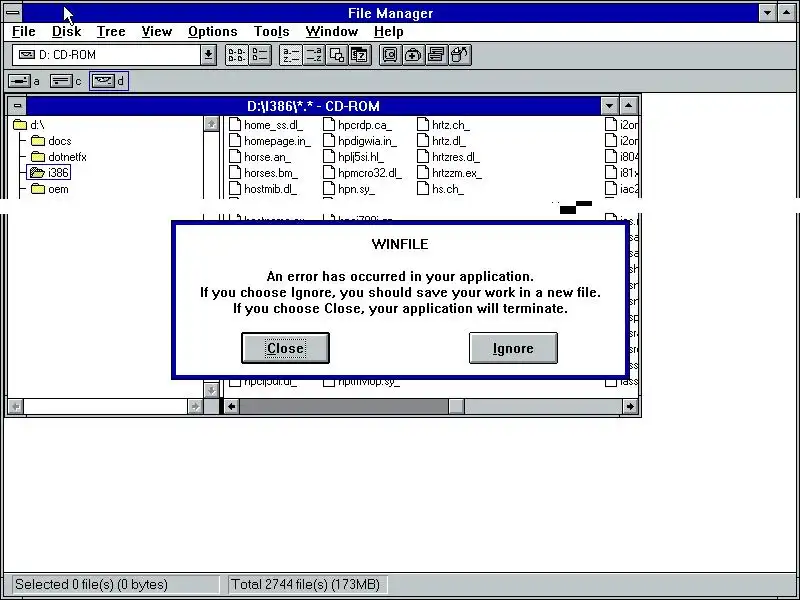The height and width of the screenshot is (600, 800).
Task: Click file list horizontal scroll left arrow
Action: [x=232, y=407]
